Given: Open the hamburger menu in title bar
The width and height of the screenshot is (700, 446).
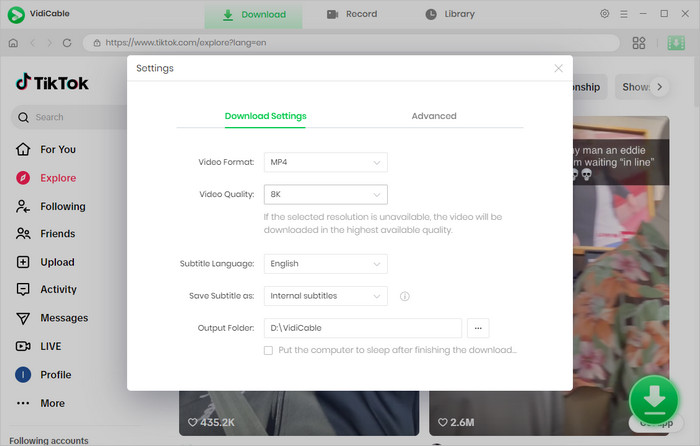Looking at the screenshot, I should coord(624,14).
